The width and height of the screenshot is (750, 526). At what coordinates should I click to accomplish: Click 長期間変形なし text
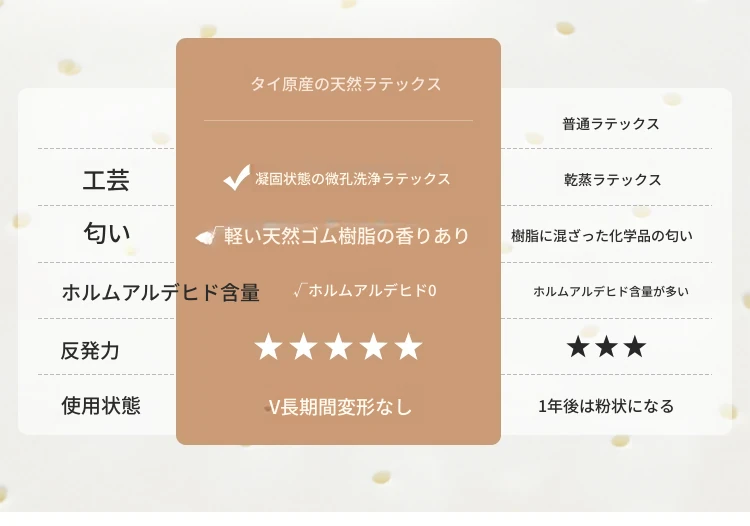click(x=346, y=407)
